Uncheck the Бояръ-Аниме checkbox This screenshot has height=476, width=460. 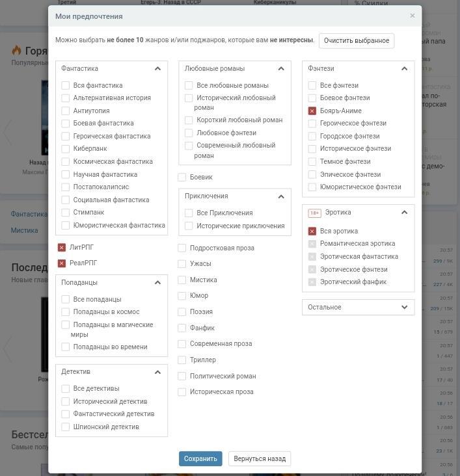point(312,111)
